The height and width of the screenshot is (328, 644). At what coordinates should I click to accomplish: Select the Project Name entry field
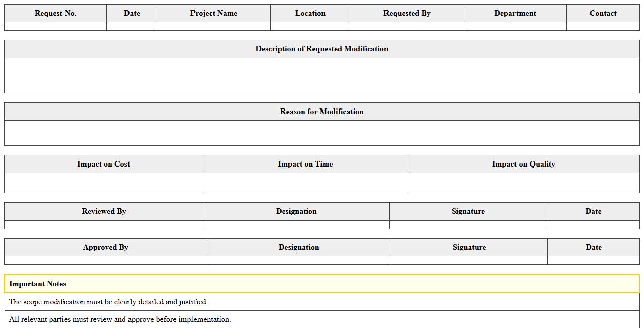214,24
